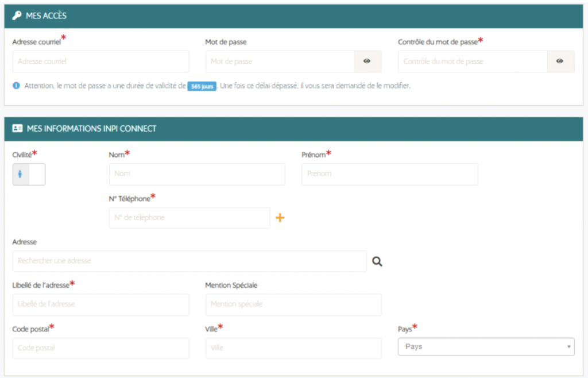Toggle visibility in Contrôle du mot de passe
The height and width of the screenshot is (378, 588).
click(x=560, y=61)
